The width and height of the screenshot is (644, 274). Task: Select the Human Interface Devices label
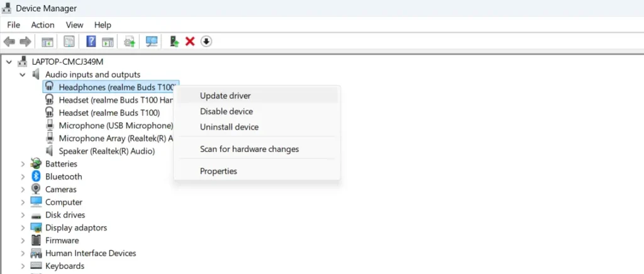[x=91, y=253]
